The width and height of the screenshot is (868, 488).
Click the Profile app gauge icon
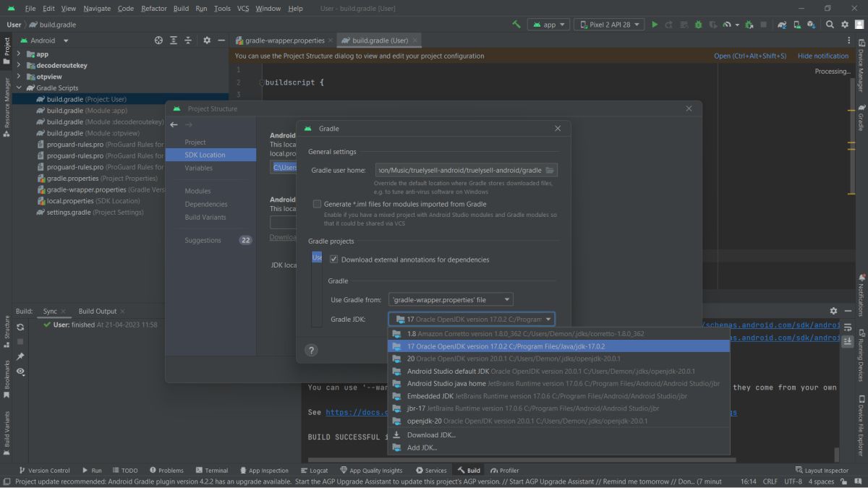tap(726, 24)
